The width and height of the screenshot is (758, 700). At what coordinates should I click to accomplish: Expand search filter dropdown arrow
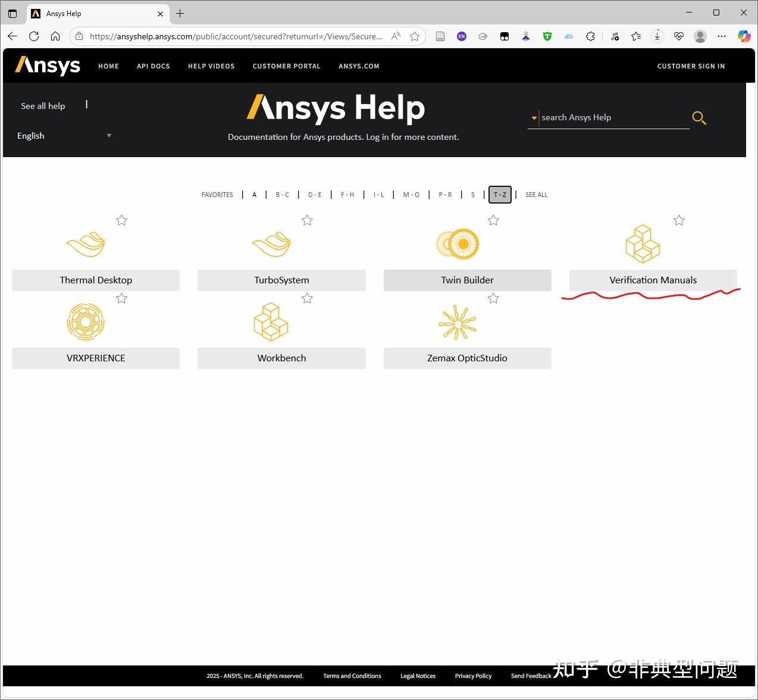(x=534, y=118)
